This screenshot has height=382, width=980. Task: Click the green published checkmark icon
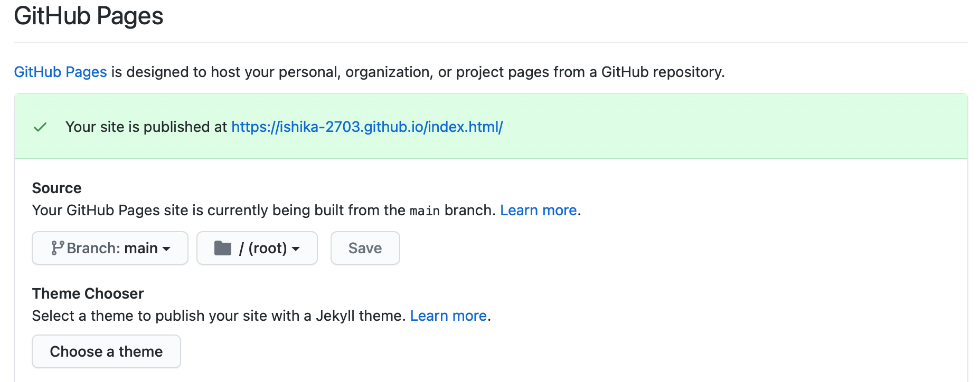pos(40,127)
